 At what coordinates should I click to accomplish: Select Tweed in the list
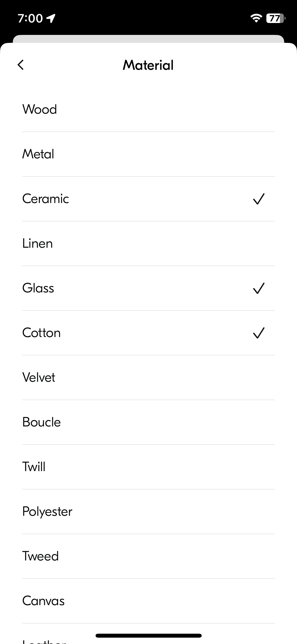tap(148, 556)
